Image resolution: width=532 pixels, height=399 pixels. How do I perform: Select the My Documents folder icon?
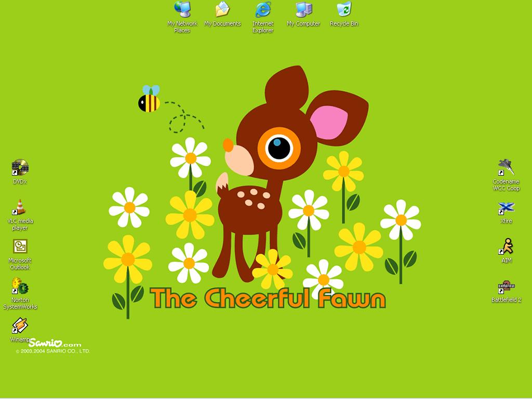[x=222, y=9]
